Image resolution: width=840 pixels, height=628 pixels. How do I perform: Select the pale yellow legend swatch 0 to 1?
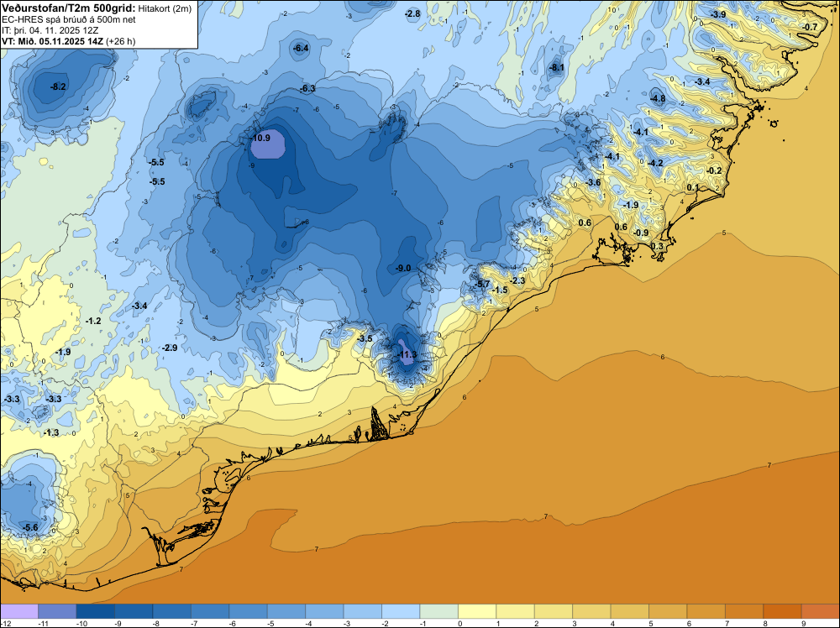pos(477,611)
